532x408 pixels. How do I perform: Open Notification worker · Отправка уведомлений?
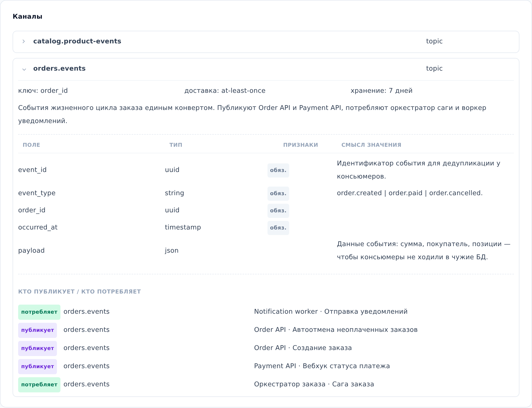click(x=331, y=311)
